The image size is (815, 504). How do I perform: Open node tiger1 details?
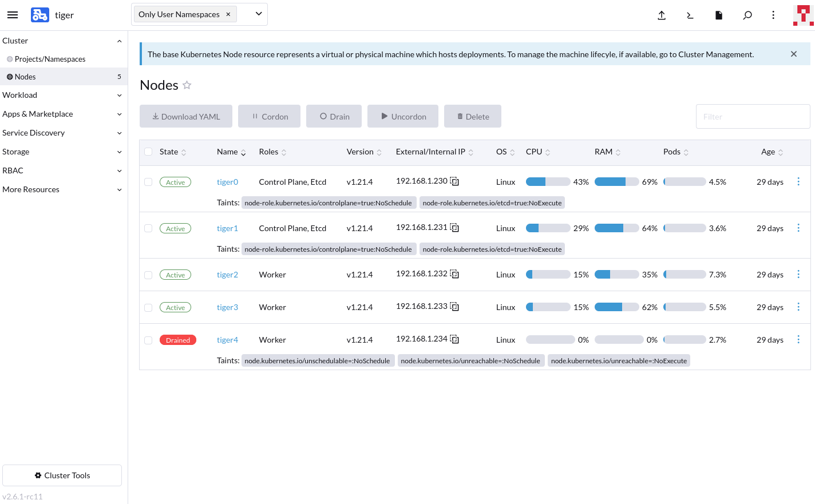point(228,228)
